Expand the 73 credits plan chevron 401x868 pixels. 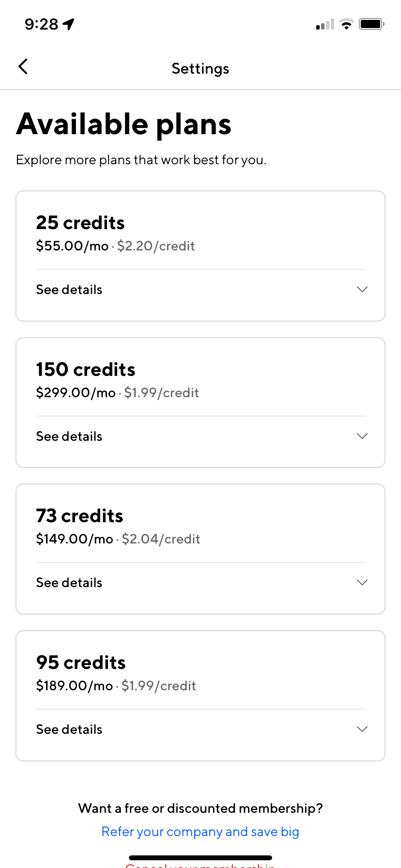[x=362, y=582]
